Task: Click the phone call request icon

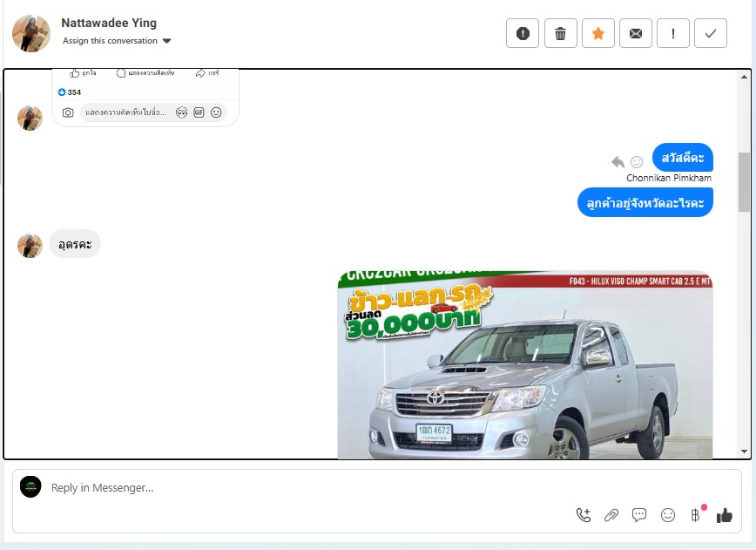Action: coord(584,515)
